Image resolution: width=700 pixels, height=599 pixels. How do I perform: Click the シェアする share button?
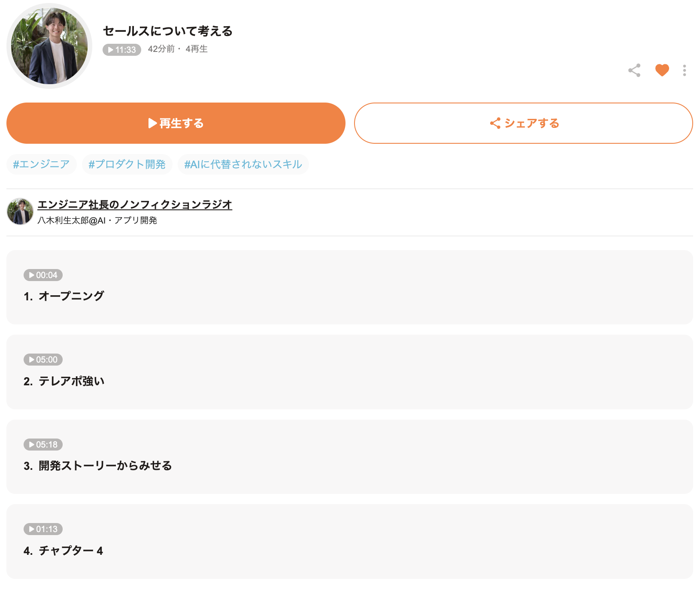(x=523, y=123)
